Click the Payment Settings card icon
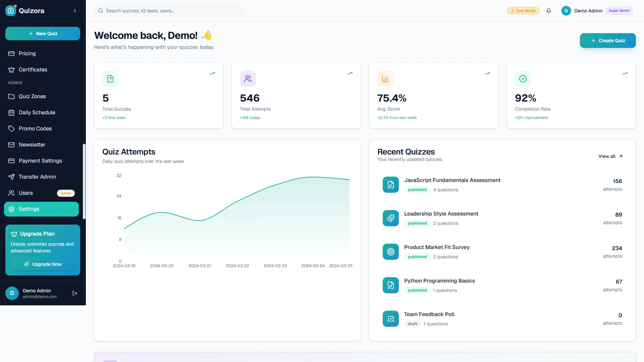Image resolution: width=644 pixels, height=362 pixels. point(11,161)
